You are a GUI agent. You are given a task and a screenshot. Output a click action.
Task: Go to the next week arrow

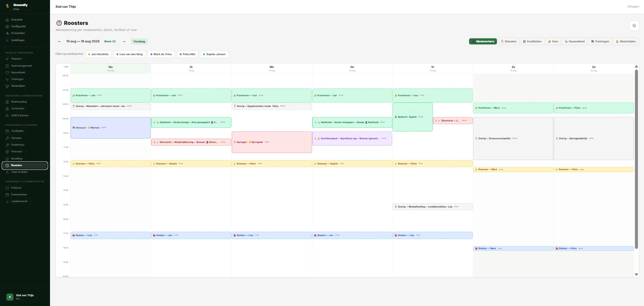point(124,41)
